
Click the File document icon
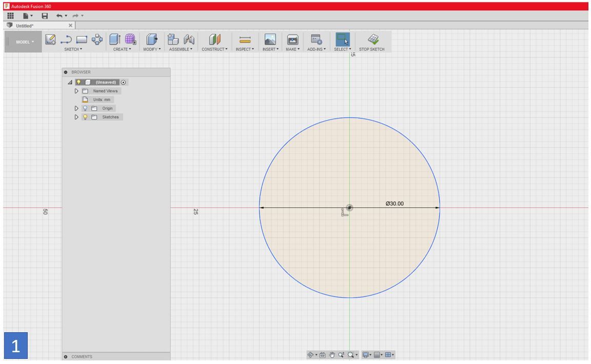point(26,16)
